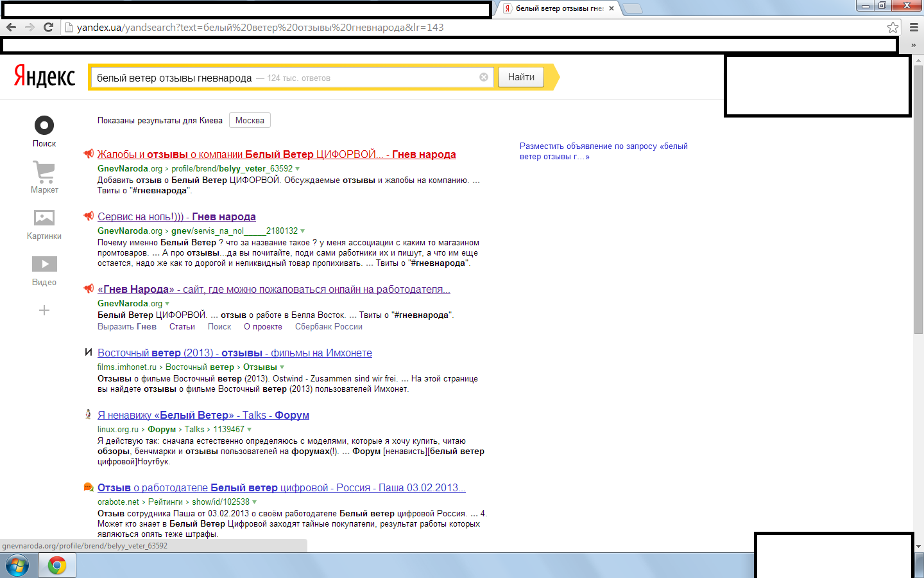Go back with browser back arrow
This screenshot has height=578, width=924.
[x=11, y=27]
